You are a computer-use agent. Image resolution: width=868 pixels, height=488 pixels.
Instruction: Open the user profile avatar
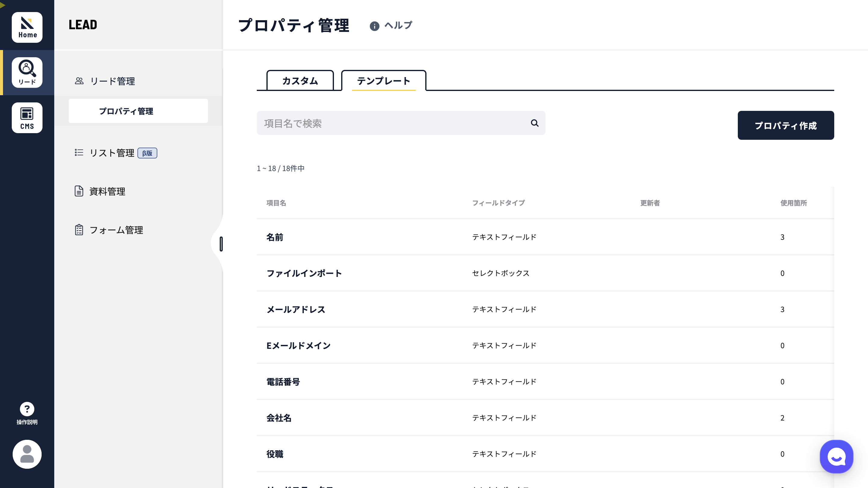coord(27,454)
